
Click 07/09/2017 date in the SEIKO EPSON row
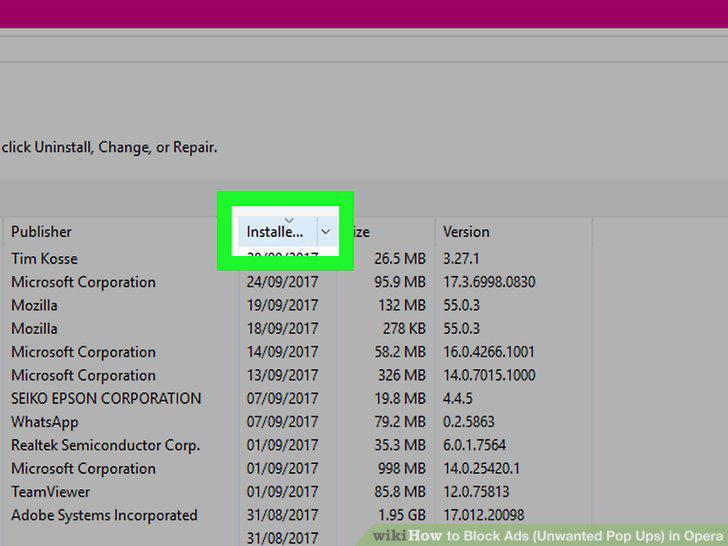(x=282, y=398)
